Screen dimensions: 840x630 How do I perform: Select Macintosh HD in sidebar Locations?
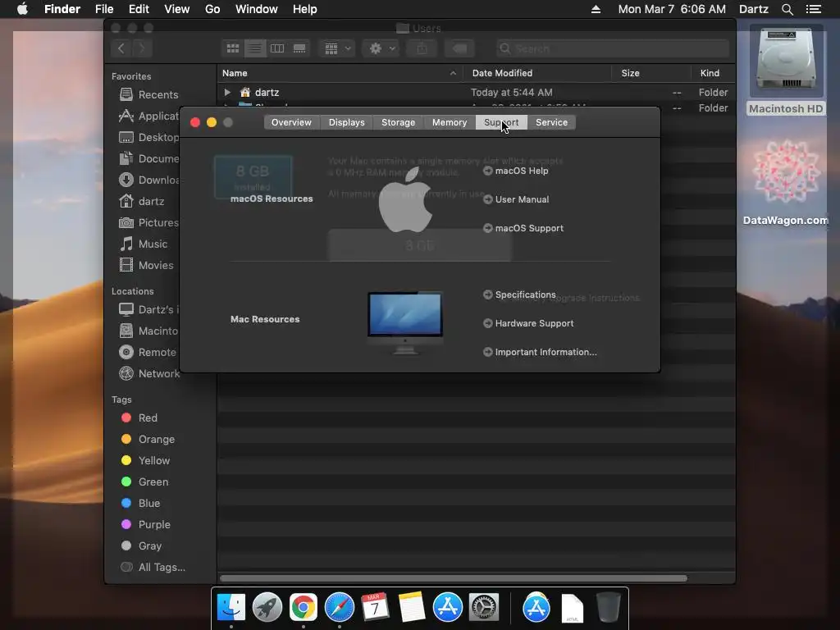click(149, 331)
